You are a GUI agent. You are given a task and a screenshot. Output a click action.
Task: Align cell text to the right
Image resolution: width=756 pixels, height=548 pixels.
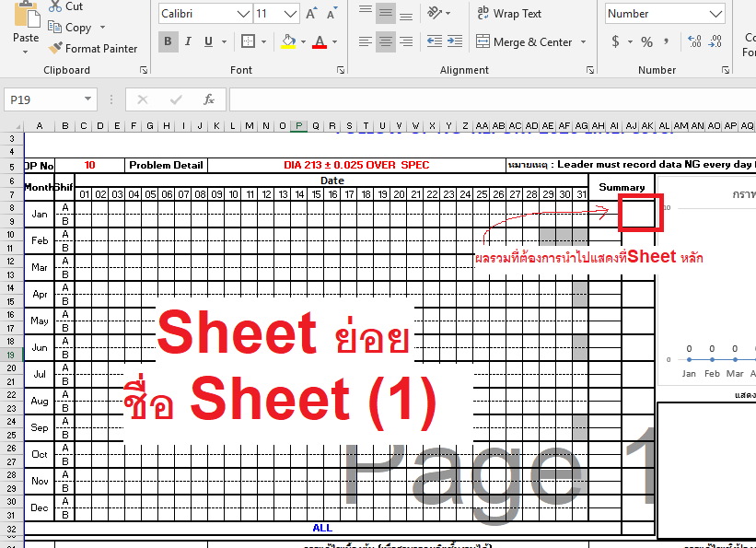[x=406, y=41]
